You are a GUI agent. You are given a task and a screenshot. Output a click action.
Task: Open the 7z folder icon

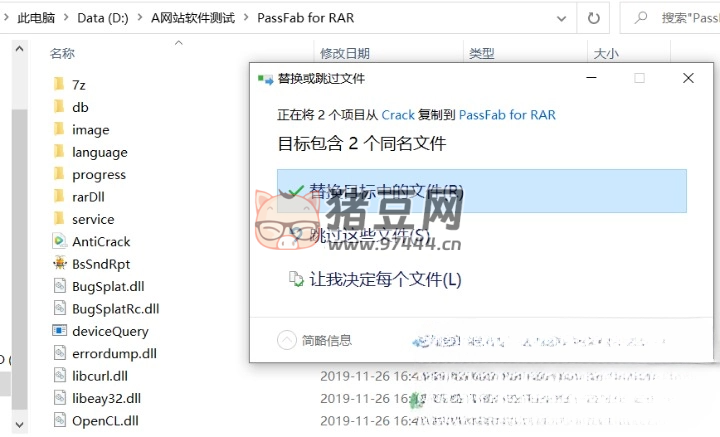(x=59, y=84)
